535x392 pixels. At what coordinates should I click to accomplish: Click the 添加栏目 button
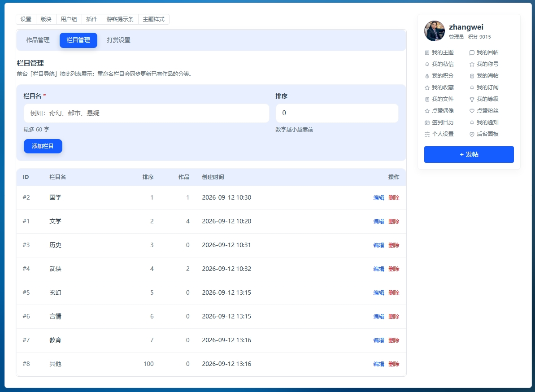43,146
